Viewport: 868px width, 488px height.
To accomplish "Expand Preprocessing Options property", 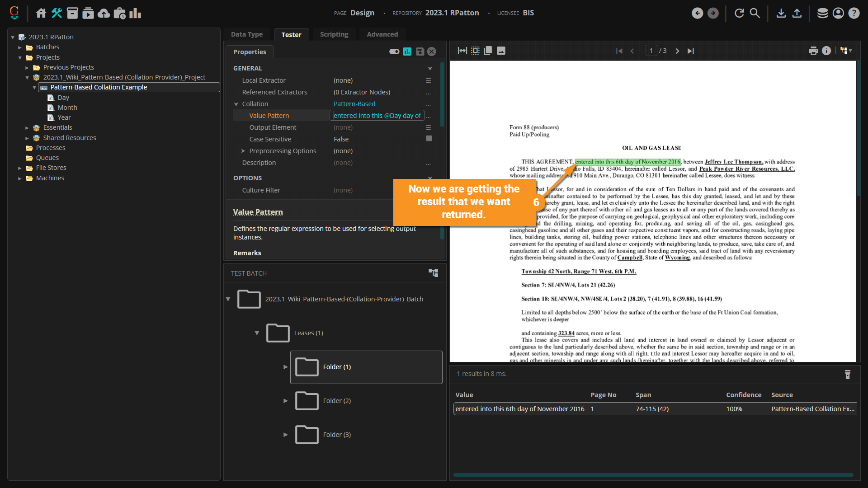I will click(x=243, y=151).
